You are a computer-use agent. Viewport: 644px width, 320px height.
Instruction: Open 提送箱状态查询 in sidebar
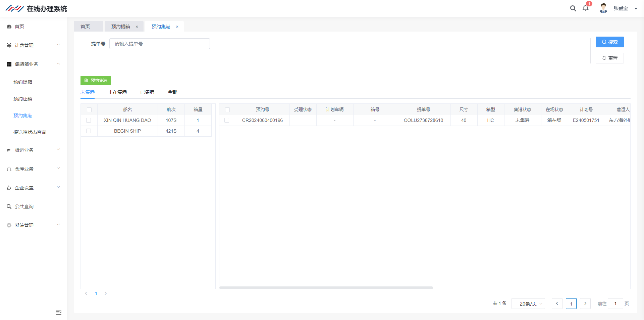[30, 132]
